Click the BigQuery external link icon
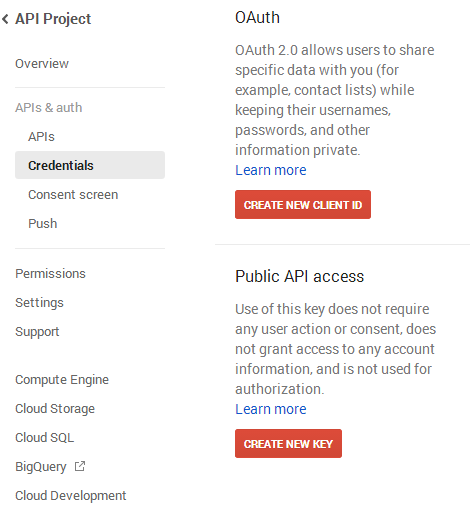 (80, 466)
